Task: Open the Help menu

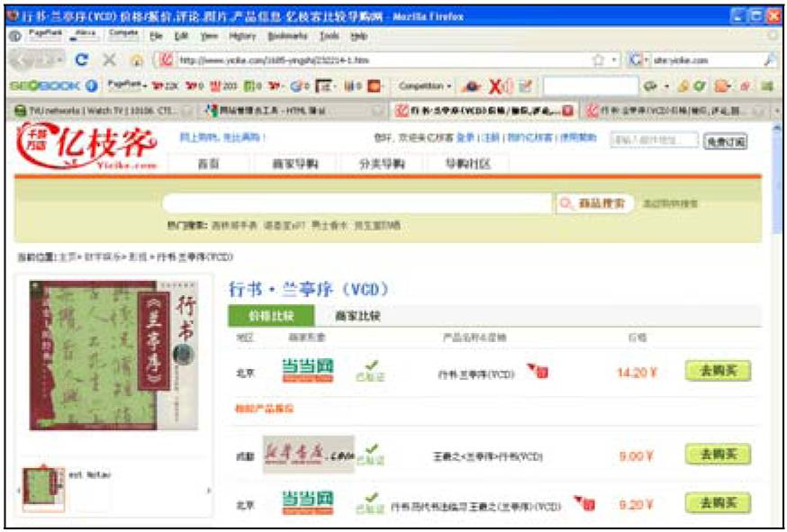Action: coord(359,36)
